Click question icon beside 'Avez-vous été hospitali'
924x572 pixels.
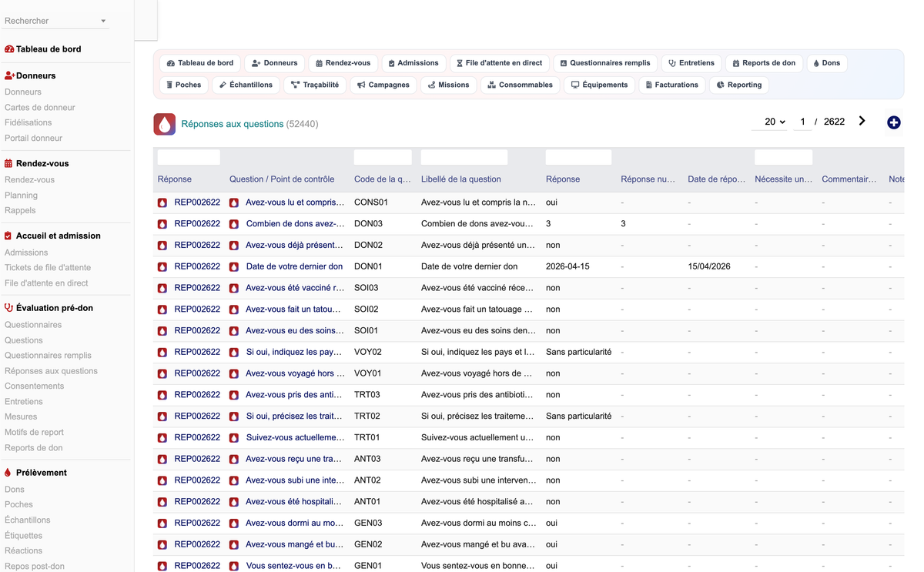(234, 501)
